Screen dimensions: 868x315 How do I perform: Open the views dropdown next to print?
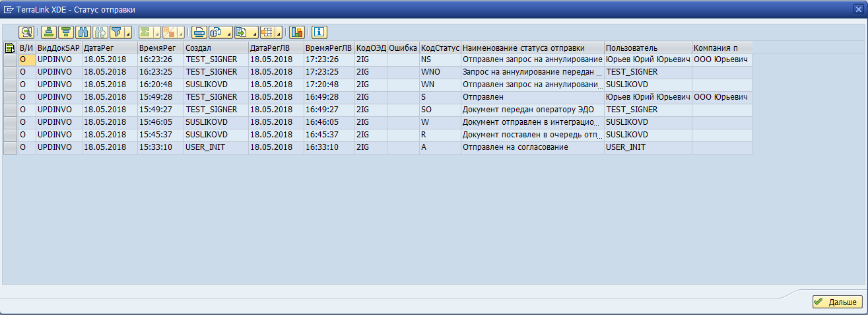[228, 32]
